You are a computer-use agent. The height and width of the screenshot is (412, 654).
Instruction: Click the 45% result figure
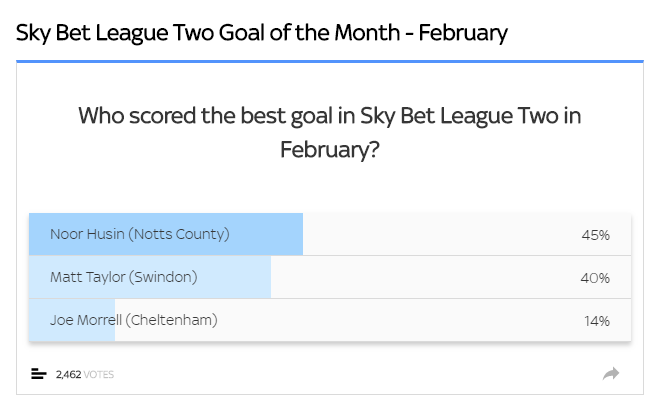595,235
